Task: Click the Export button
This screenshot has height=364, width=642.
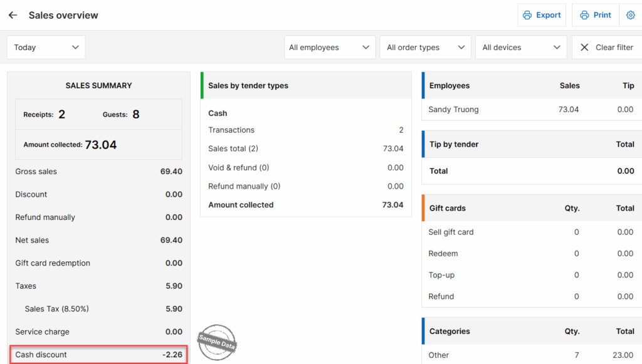Action: [x=542, y=15]
